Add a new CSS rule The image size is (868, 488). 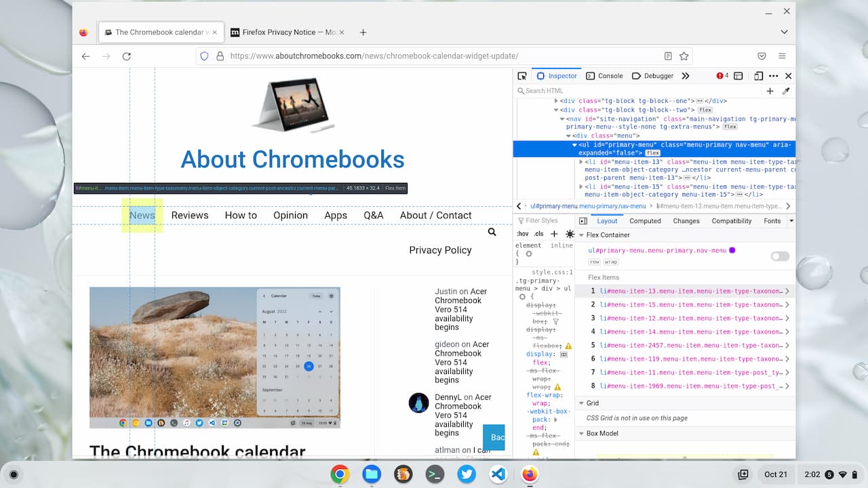554,234
